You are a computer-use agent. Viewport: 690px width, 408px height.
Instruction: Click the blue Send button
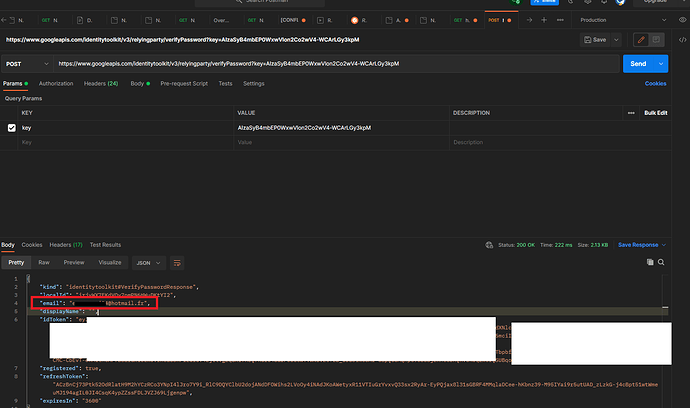coord(639,64)
